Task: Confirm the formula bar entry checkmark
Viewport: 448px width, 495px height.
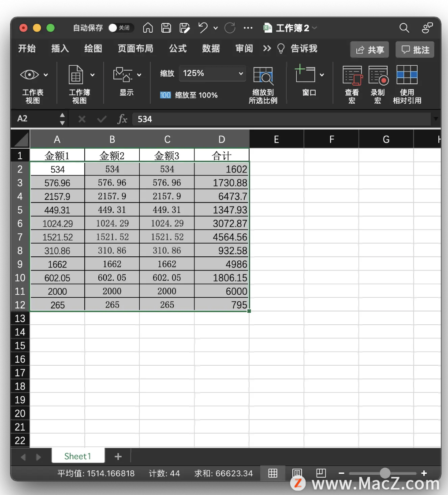Action: [101, 119]
